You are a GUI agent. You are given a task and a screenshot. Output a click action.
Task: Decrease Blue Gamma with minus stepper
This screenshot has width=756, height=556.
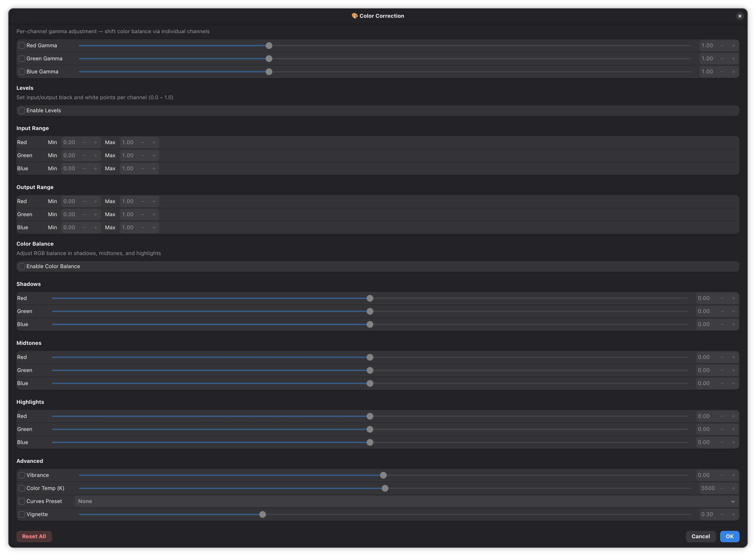coord(722,72)
